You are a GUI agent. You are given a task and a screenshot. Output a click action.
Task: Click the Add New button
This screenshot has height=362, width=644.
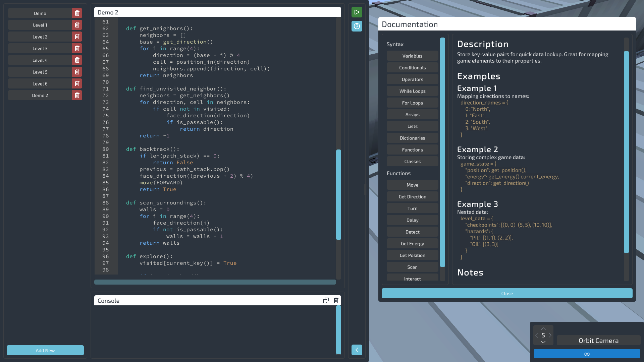tap(45, 350)
